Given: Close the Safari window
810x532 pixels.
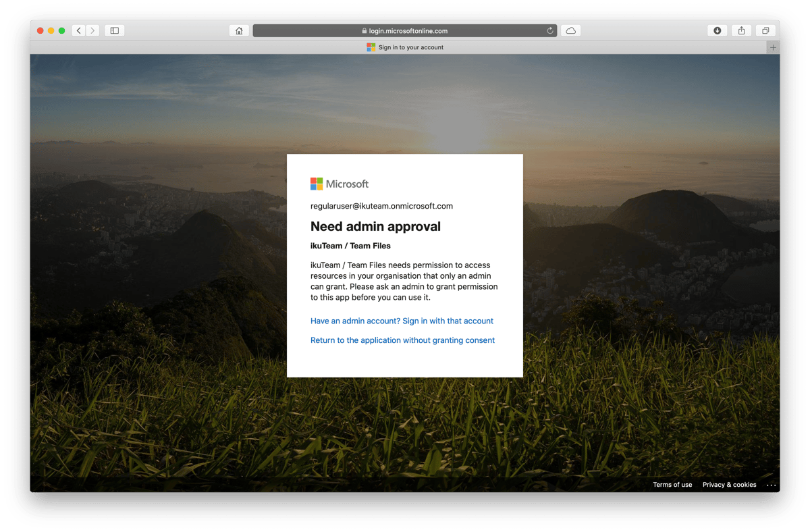Looking at the screenshot, I should click(40, 30).
